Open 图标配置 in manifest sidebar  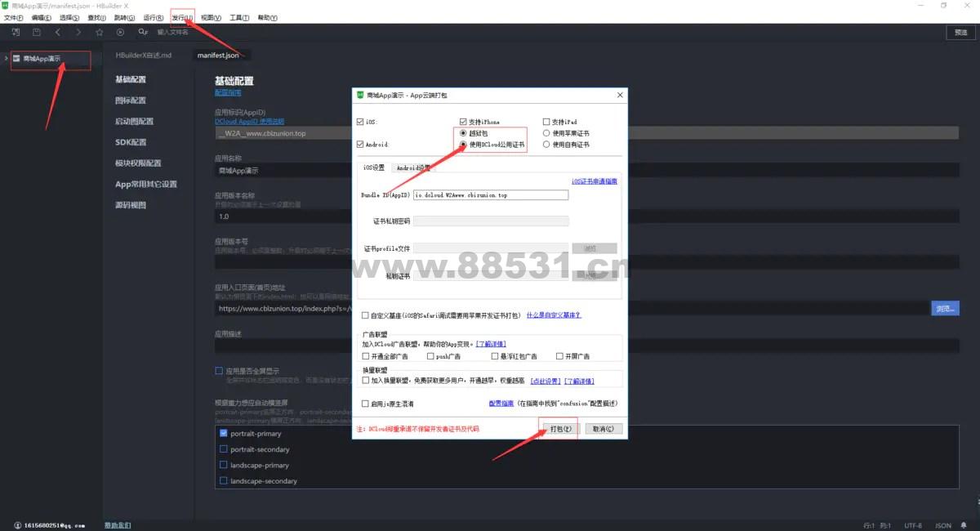pyautogui.click(x=131, y=100)
